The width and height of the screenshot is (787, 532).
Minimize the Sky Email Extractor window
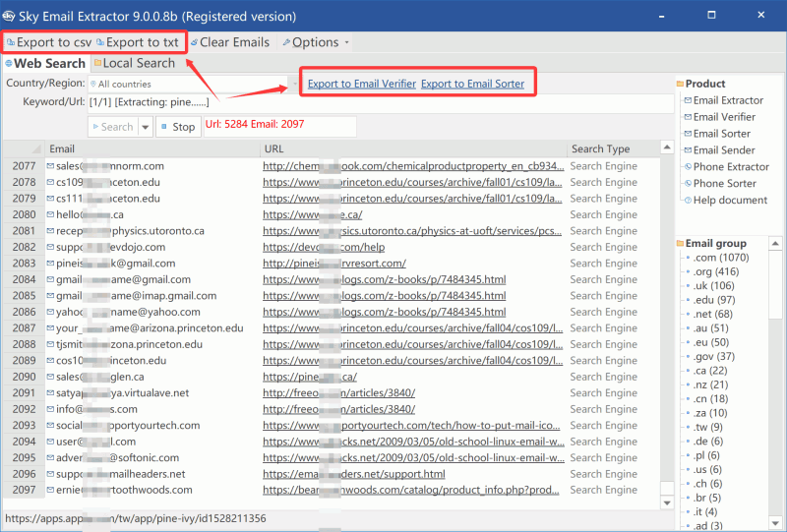(661, 16)
